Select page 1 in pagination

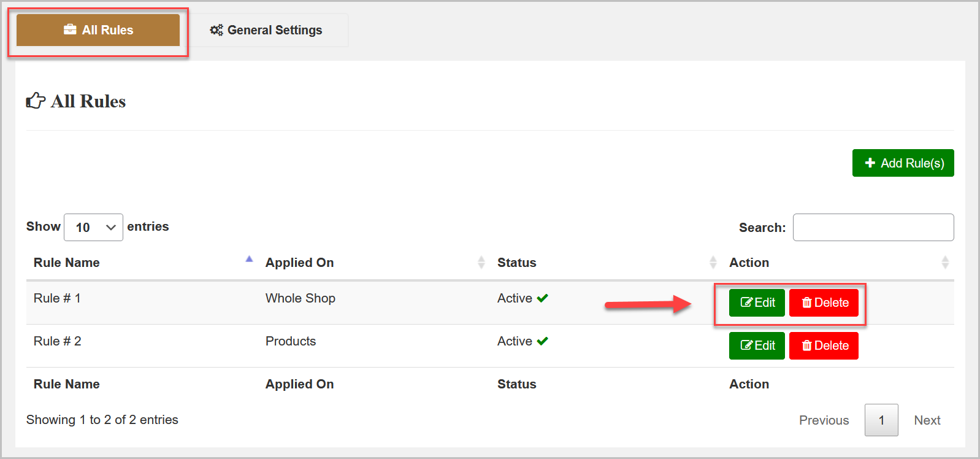click(x=881, y=420)
